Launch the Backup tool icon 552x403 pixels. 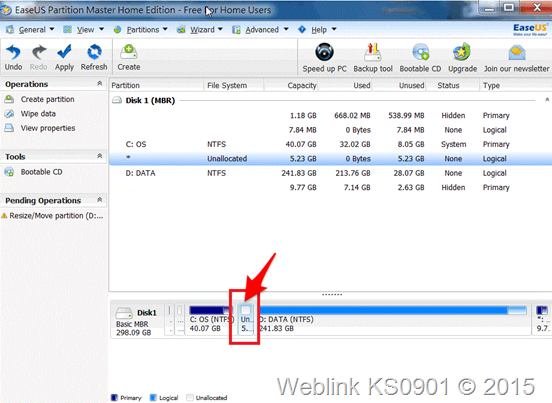372,52
